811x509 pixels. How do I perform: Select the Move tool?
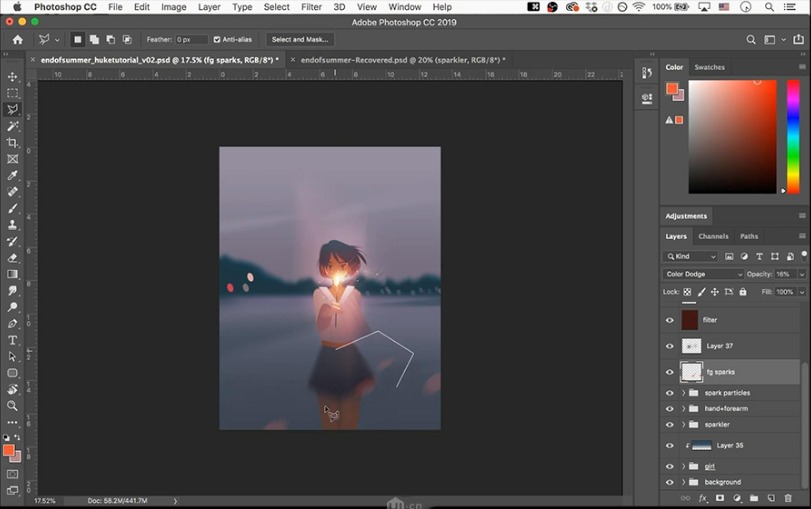(12, 77)
